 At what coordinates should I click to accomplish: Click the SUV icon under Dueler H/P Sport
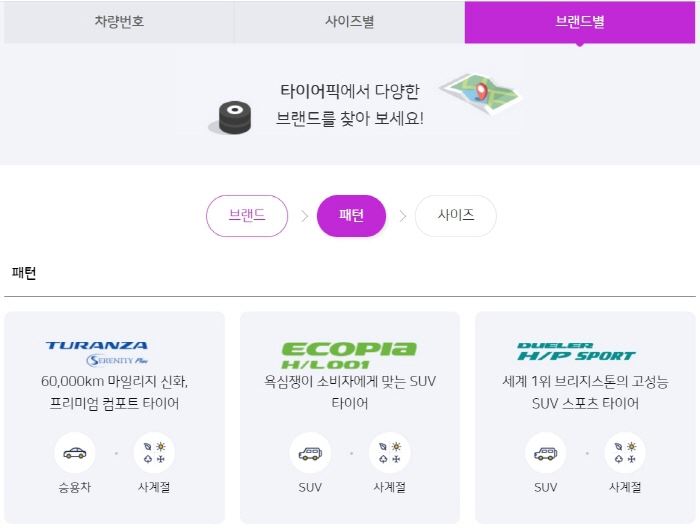(546, 453)
